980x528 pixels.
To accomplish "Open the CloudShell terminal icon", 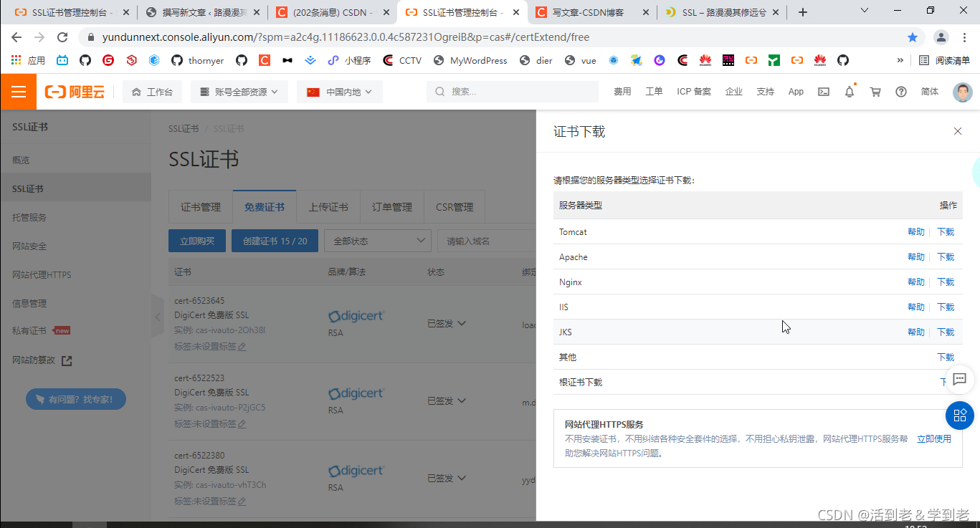I will (x=823, y=92).
